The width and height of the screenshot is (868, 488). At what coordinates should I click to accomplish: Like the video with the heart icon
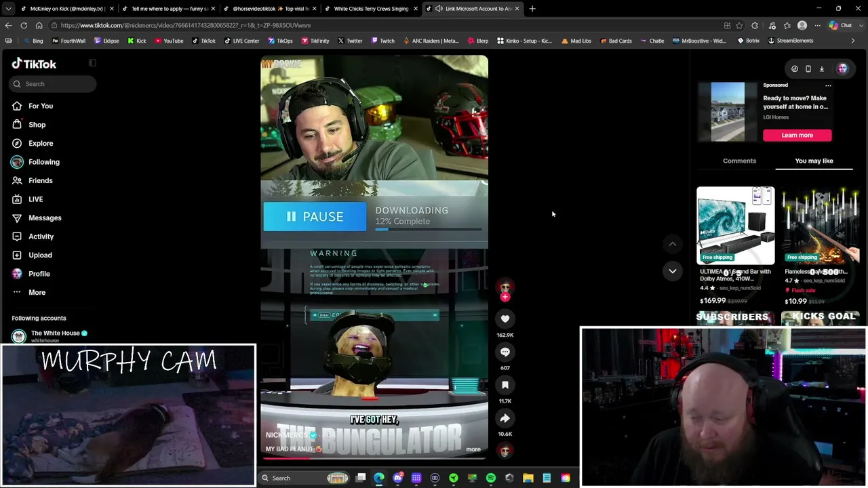click(505, 319)
